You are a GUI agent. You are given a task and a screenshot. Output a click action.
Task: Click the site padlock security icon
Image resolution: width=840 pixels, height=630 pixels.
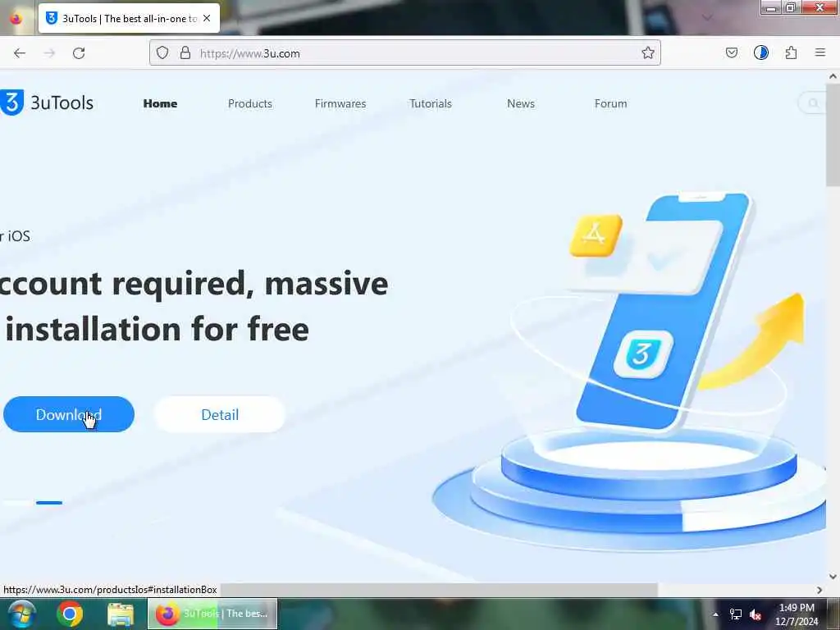pyautogui.click(x=185, y=52)
